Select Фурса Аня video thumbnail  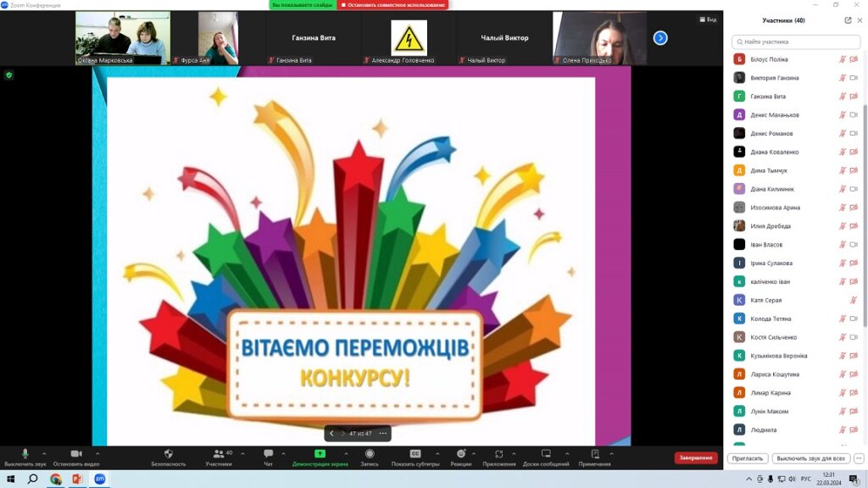[x=218, y=38]
